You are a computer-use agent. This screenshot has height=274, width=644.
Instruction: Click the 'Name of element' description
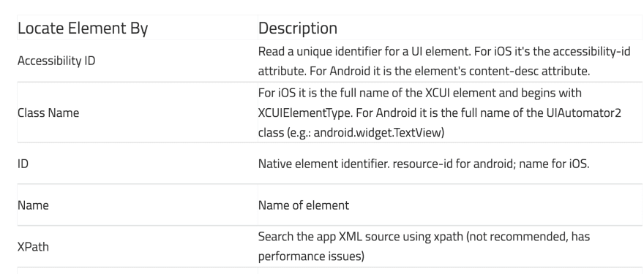[304, 205]
